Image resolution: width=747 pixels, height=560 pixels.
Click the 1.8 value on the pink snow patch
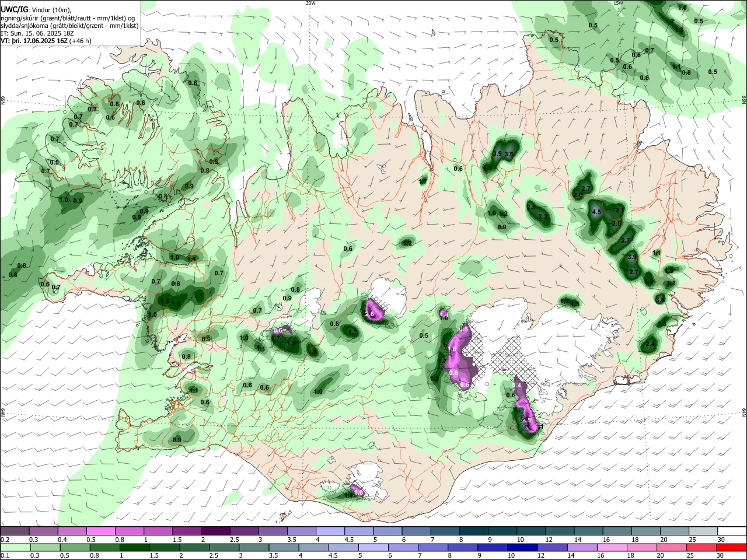tap(452, 349)
